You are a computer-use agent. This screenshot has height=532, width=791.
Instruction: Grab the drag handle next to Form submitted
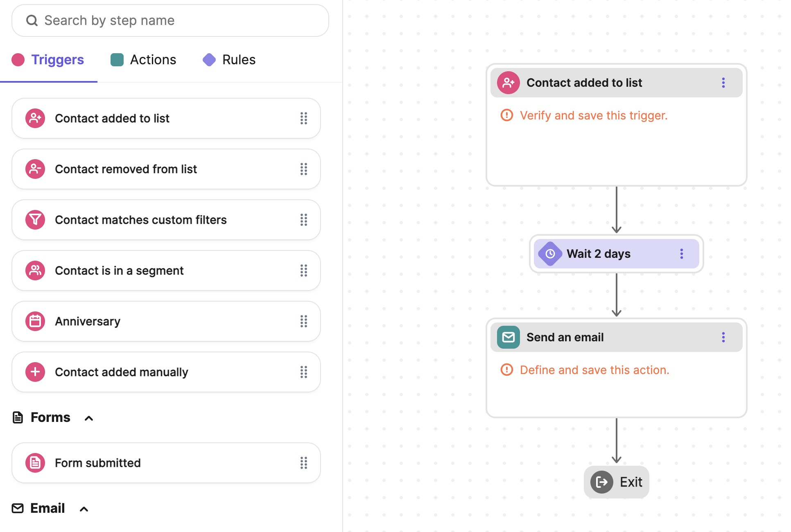click(x=303, y=463)
